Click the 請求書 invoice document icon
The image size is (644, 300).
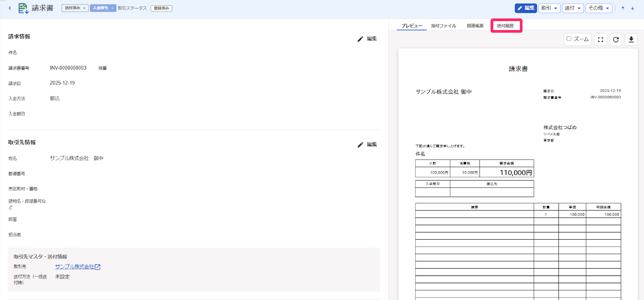[x=23, y=8]
